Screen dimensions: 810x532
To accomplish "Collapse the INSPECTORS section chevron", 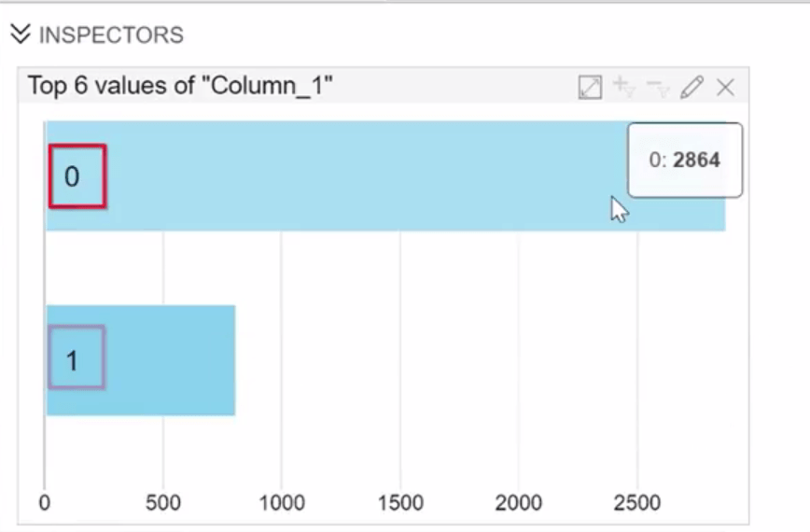I will pos(20,35).
